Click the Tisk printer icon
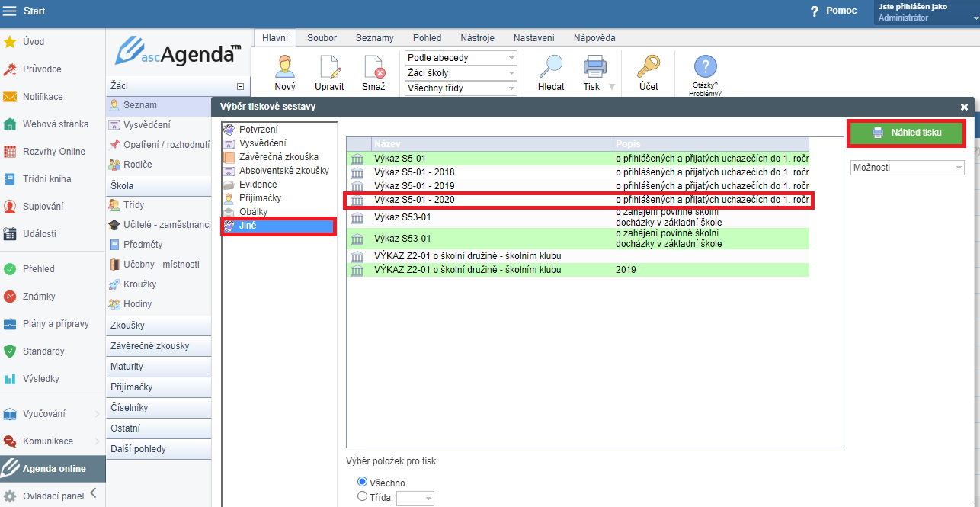 [592, 67]
